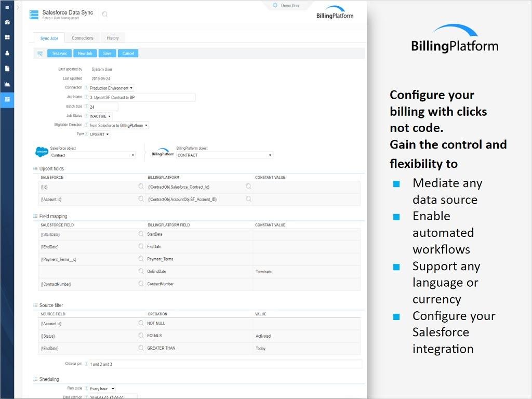The width and height of the screenshot is (532, 399).
Task: Click the Criteria join input field
Action: [x=225, y=364]
